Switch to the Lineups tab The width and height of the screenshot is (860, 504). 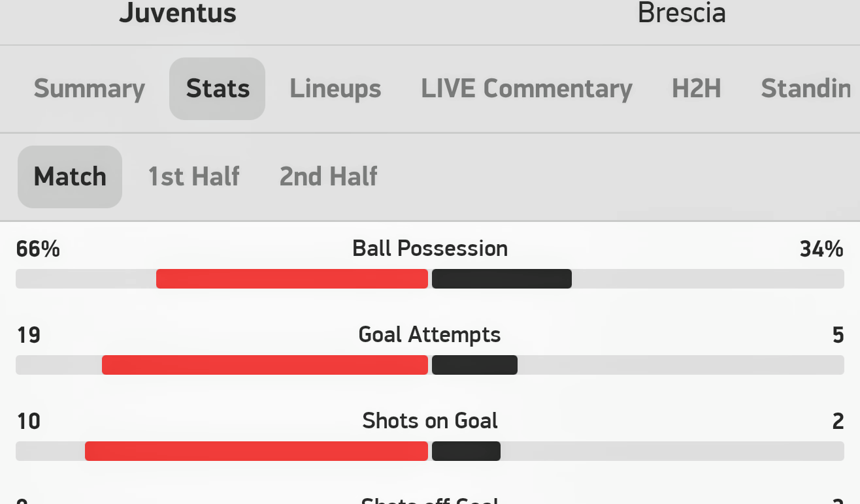click(335, 89)
